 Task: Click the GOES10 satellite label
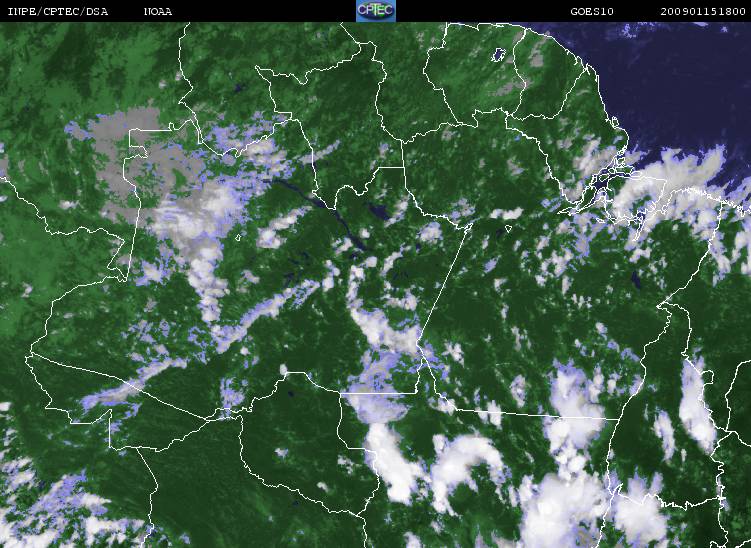[592, 11]
